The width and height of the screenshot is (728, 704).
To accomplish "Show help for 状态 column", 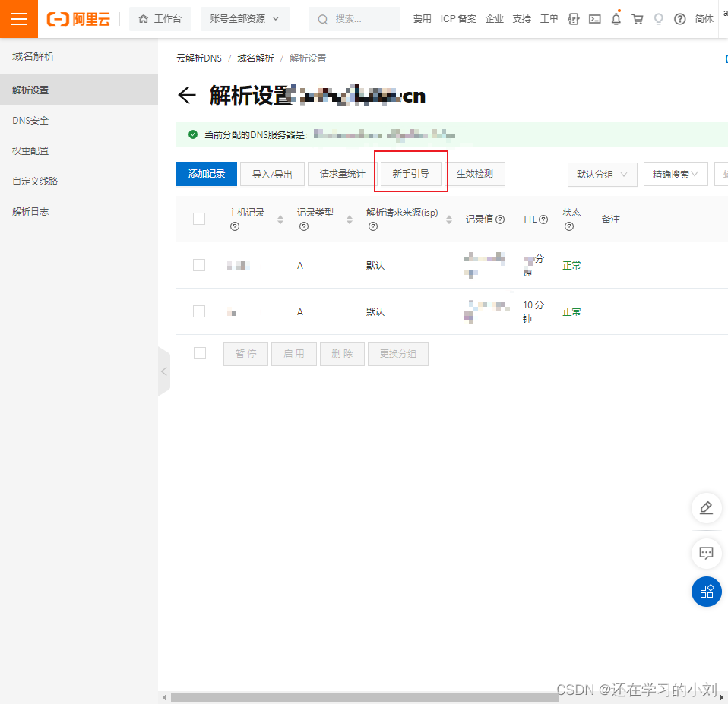I will click(x=569, y=226).
